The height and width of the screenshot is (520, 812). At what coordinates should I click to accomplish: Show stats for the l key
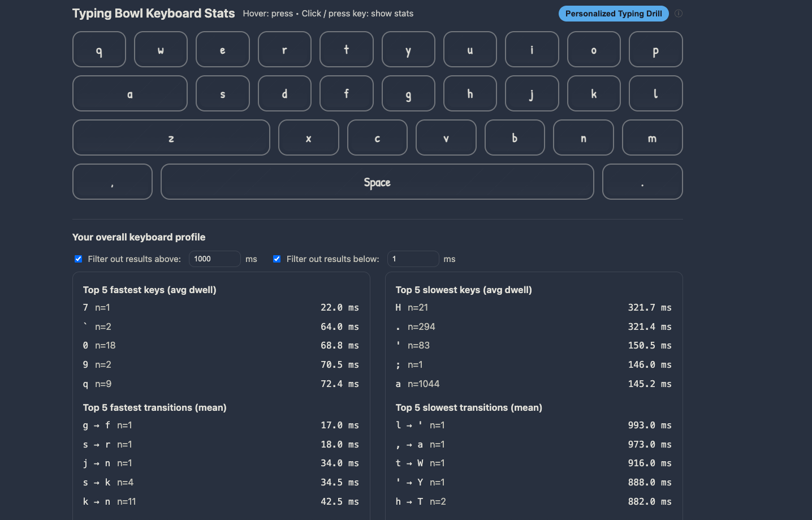click(656, 93)
